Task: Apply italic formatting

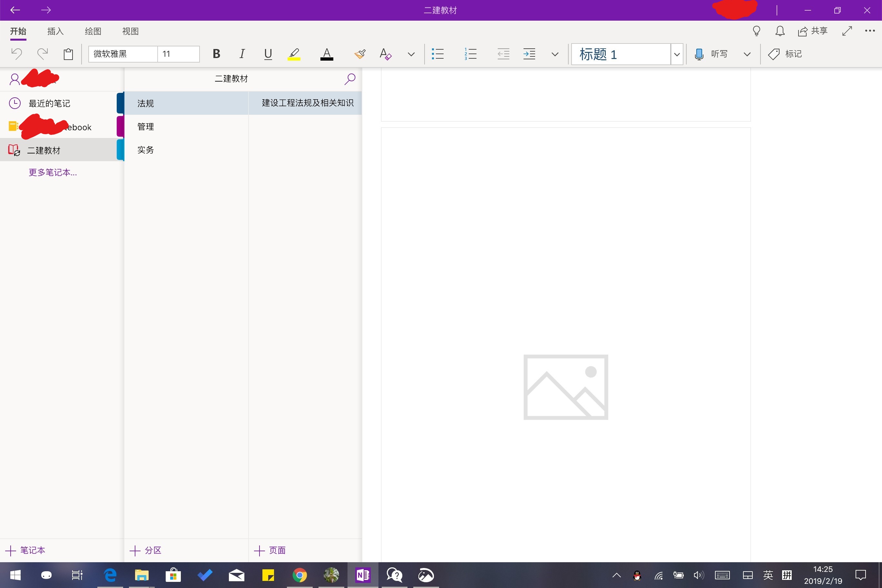Action: (242, 54)
